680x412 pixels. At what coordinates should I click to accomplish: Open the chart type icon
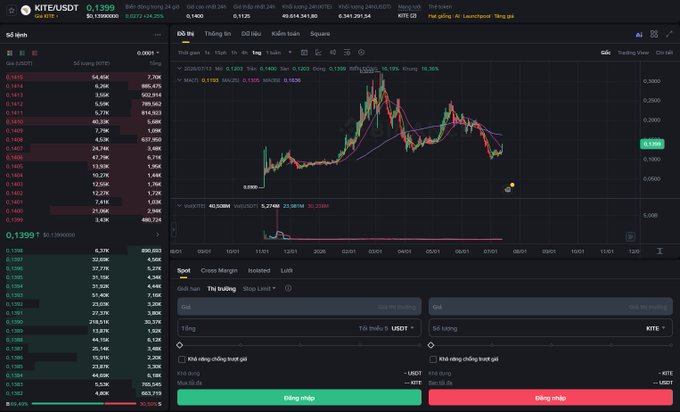click(x=304, y=52)
